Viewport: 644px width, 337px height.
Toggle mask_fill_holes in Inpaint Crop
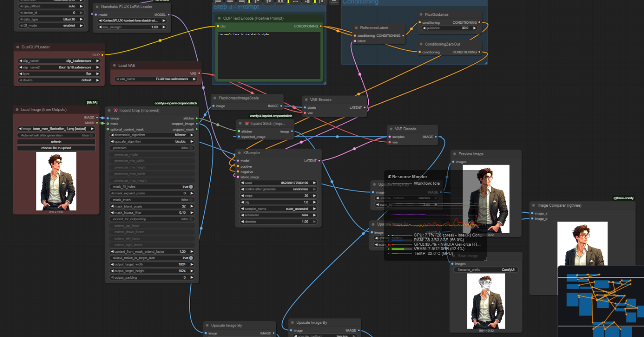click(191, 187)
